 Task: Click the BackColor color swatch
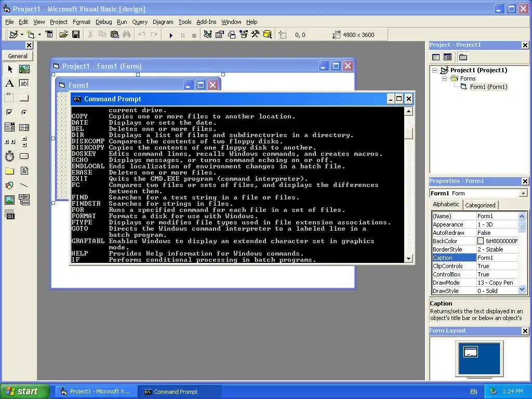click(x=481, y=241)
